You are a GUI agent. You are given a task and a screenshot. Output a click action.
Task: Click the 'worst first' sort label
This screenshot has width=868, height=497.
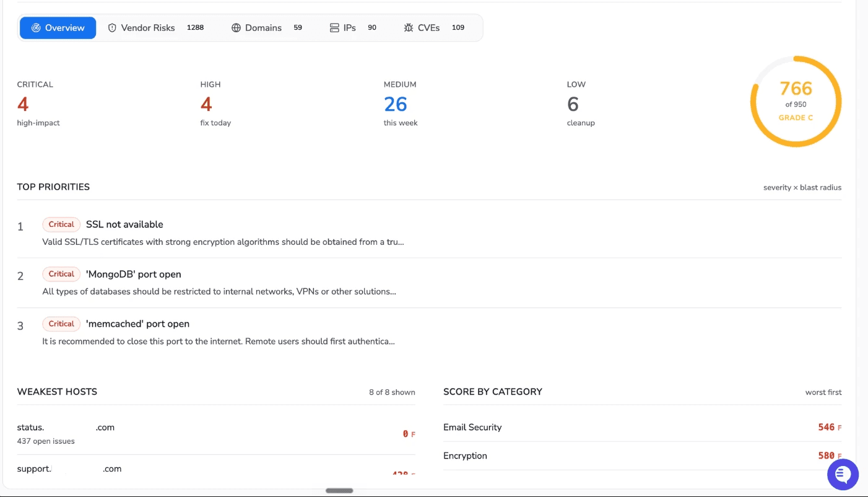coord(823,392)
